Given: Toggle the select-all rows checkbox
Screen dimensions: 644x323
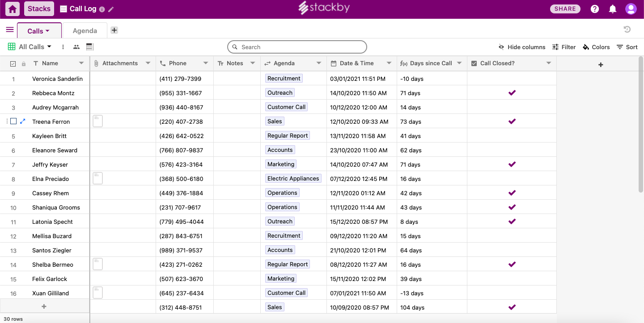Looking at the screenshot, I should click(x=13, y=63).
